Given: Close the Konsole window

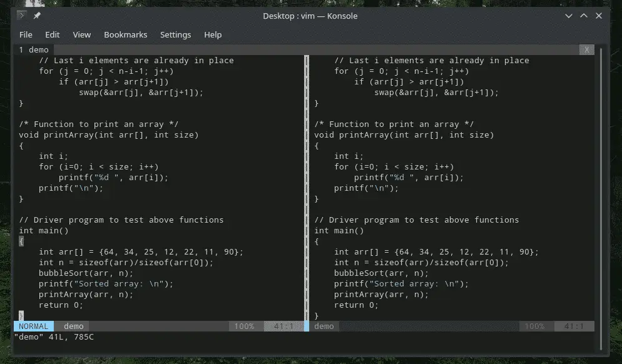Looking at the screenshot, I should click(x=599, y=16).
